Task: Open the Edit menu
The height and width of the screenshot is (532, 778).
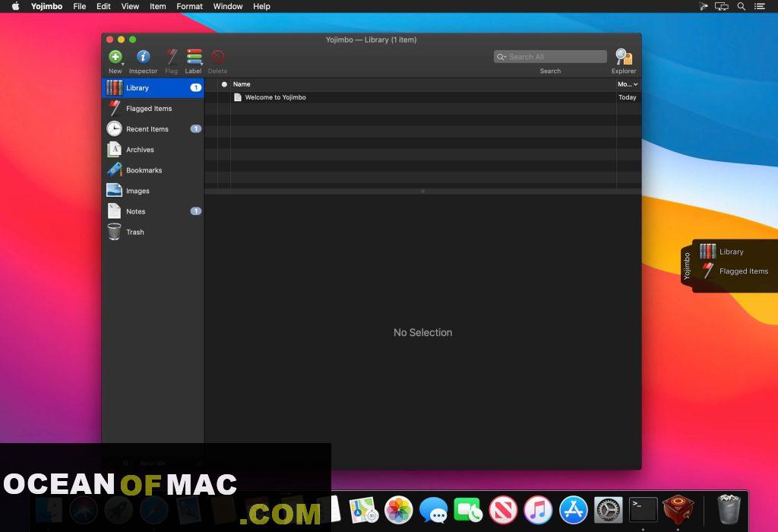Action: point(103,6)
